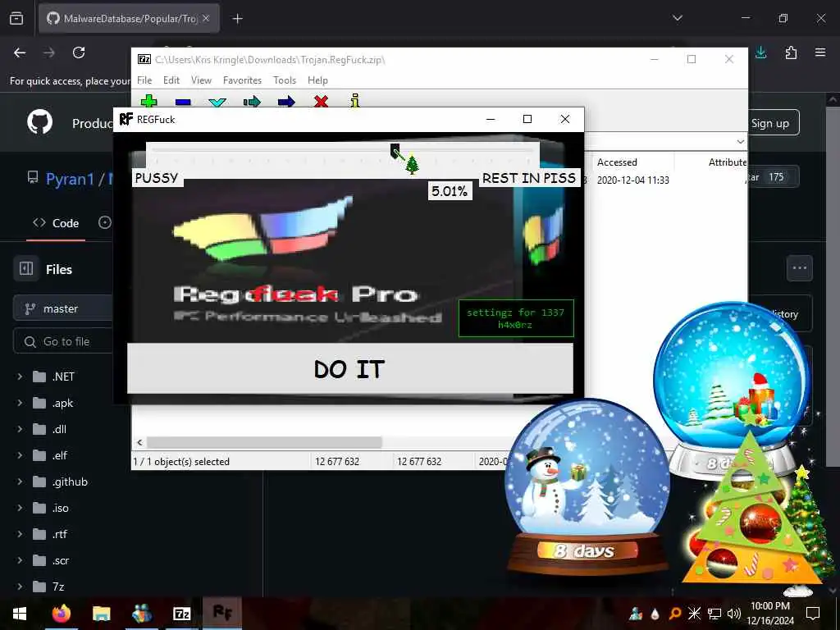Open the master branch selector

[x=64, y=308]
